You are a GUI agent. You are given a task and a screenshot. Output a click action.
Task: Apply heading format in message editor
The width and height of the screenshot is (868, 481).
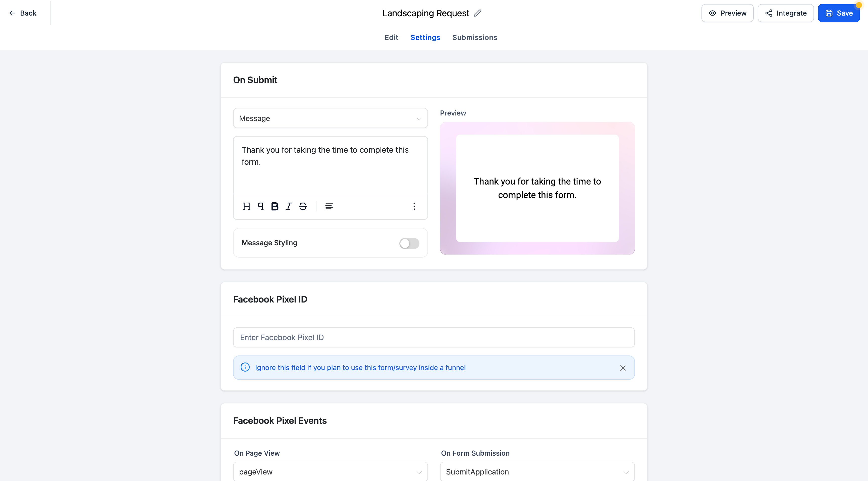click(x=246, y=206)
